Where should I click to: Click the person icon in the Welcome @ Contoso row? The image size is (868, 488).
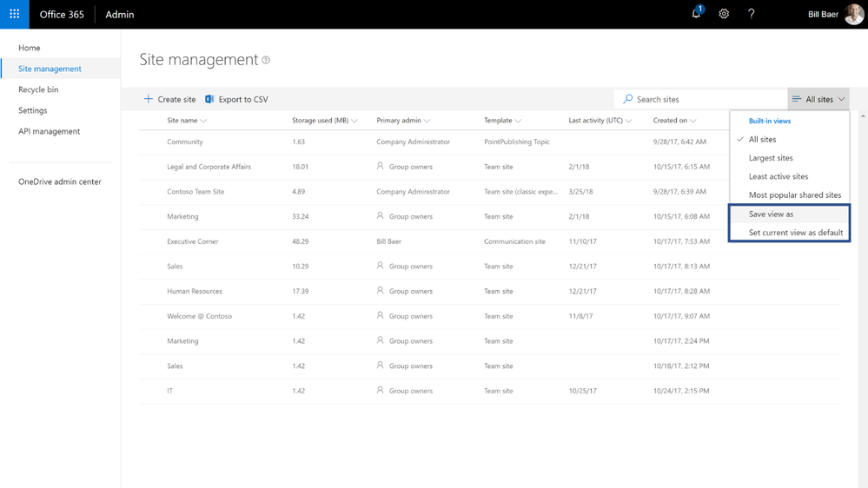[x=381, y=315]
